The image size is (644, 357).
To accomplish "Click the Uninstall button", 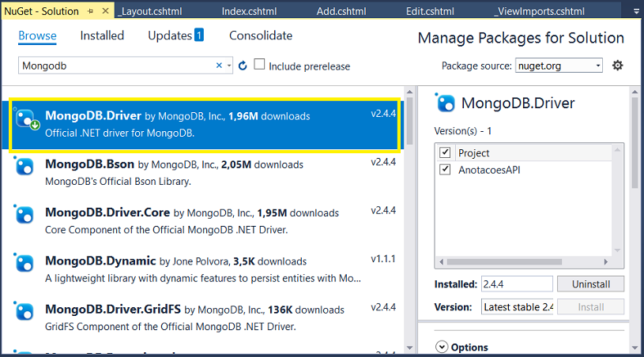I will 590,284.
